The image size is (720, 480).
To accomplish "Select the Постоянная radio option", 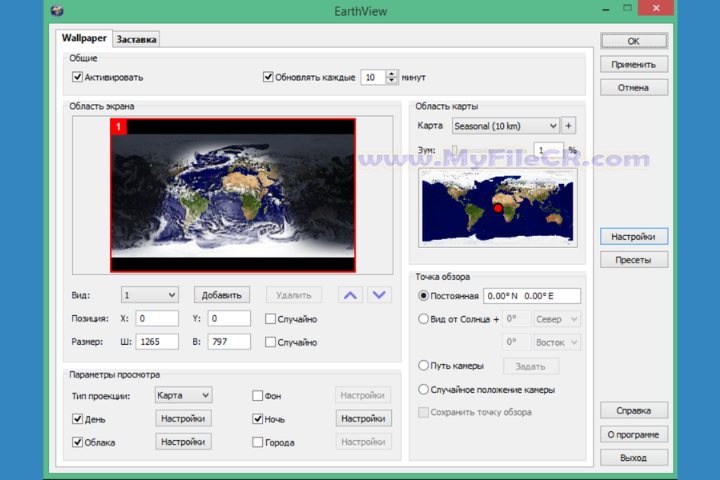I will (423, 295).
